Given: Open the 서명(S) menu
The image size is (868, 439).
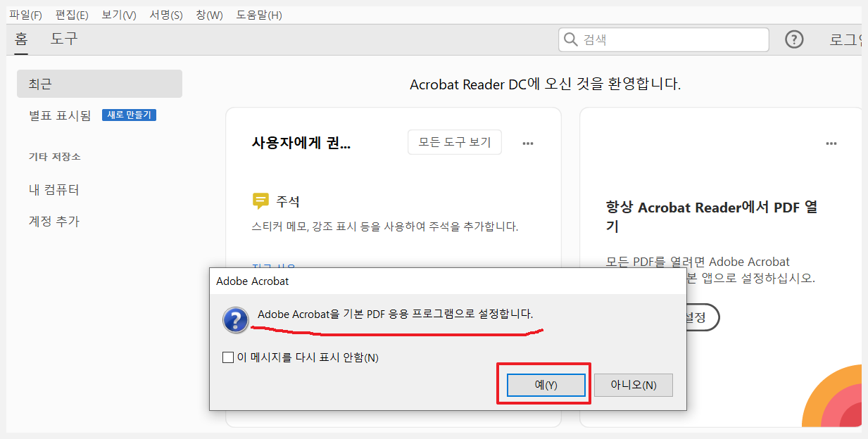Looking at the screenshot, I should click(166, 15).
